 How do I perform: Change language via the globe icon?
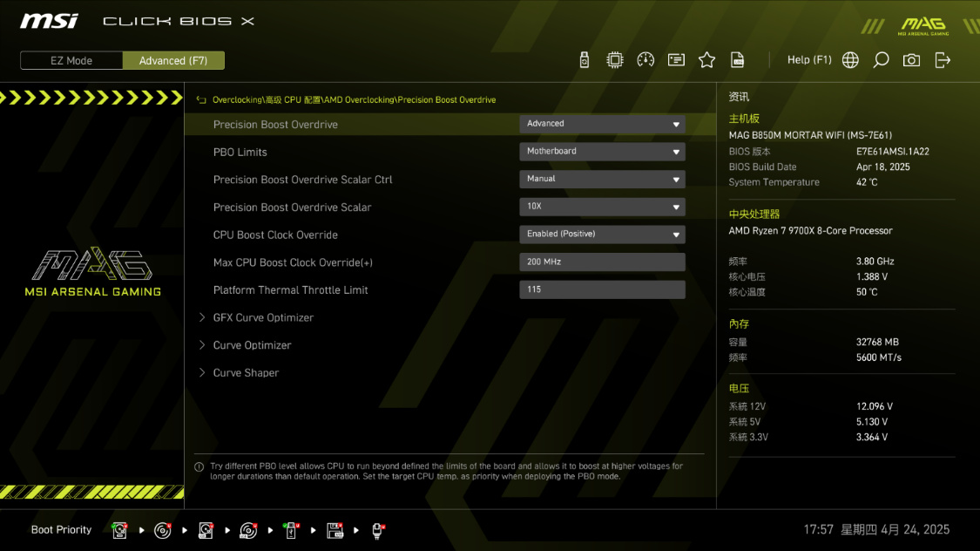click(x=850, y=60)
